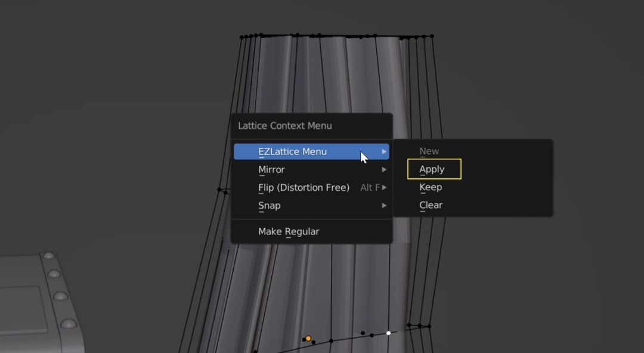Viewport: 644px width, 353px height.
Task: Open the Mirror submenu entry
Action: [311, 169]
